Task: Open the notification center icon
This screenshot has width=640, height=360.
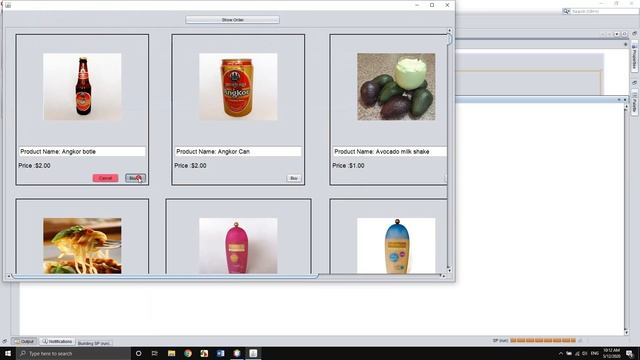Action: click(x=630, y=353)
